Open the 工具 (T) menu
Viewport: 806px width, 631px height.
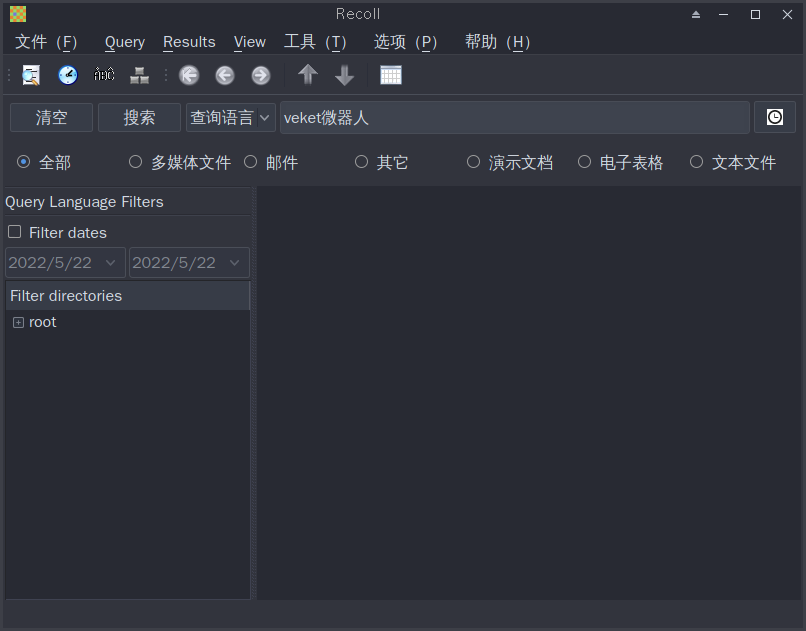tap(315, 42)
